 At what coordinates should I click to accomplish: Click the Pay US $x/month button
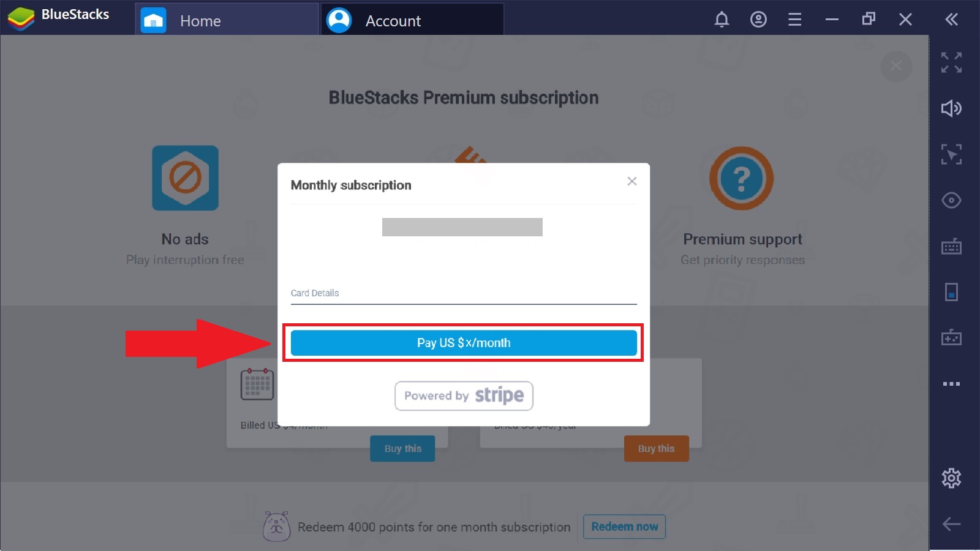click(x=464, y=343)
